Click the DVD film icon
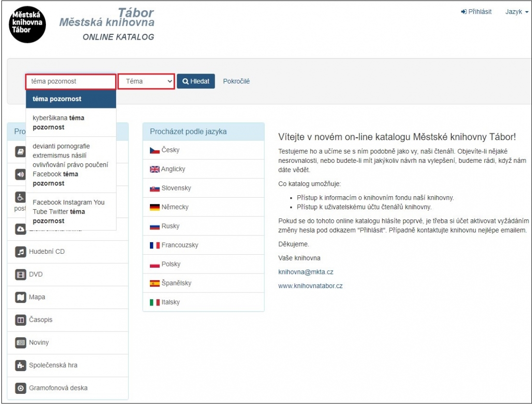532x405 pixels. (x=20, y=275)
